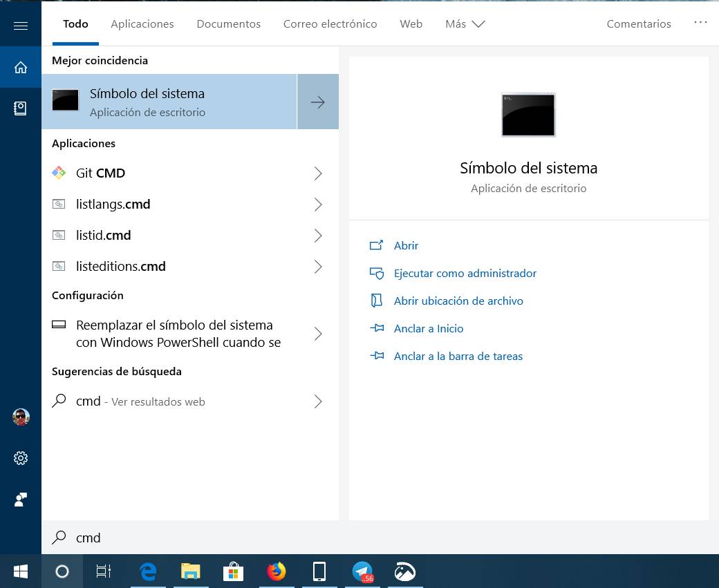Screen dimensions: 719x588
Task: Expand the Más dropdown filter
Action: coord(465,24)
